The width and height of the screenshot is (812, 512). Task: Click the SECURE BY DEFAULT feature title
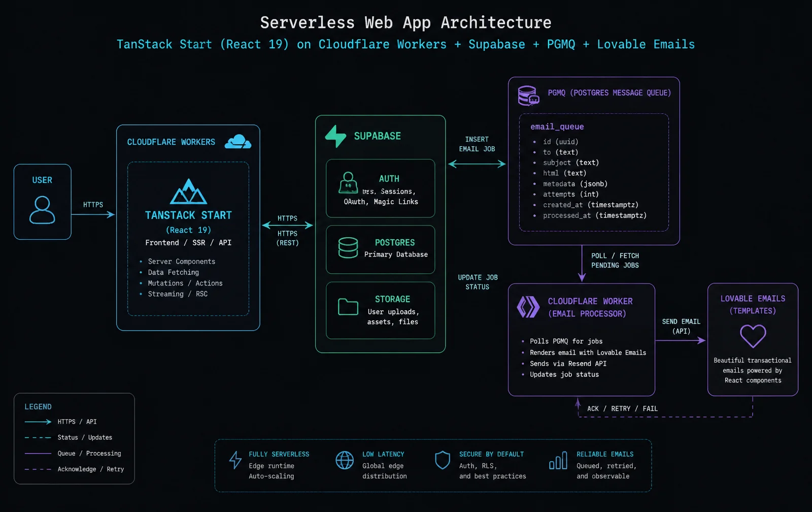pos(491,454)
